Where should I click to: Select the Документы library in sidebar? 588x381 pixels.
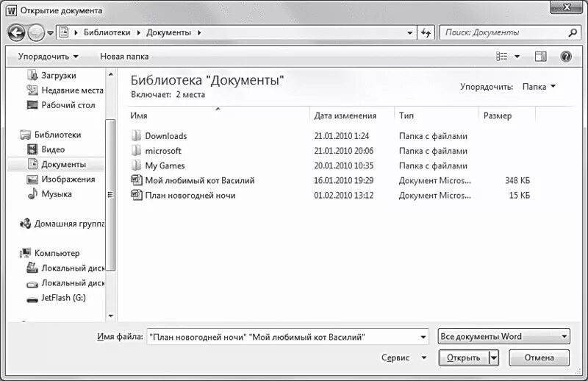click(x=57, y=165)
